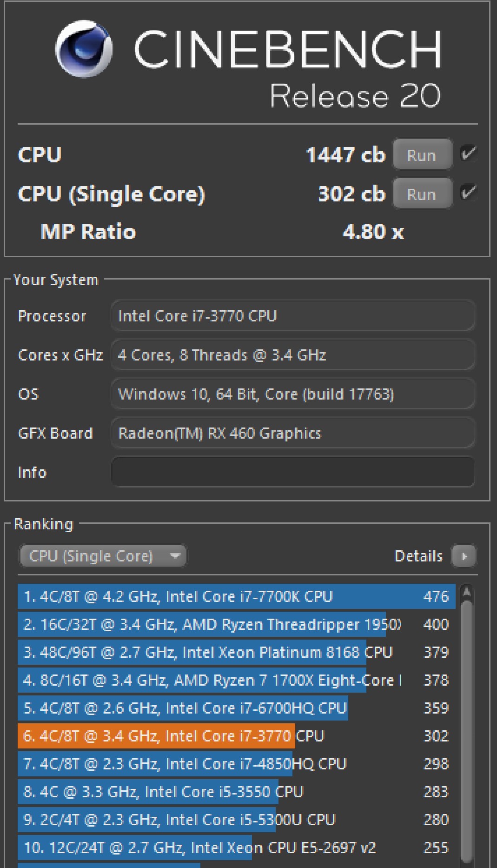Select ranking row AMD Ryzen 7 1700X

[237, 680]
